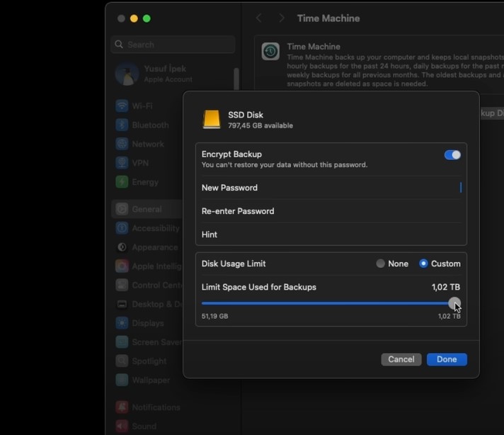The height and width of the screenshot is (435, 504).
Task: Open Yusuf İpek account avatar
Action: pyautogui.click(x=127, y=74)
